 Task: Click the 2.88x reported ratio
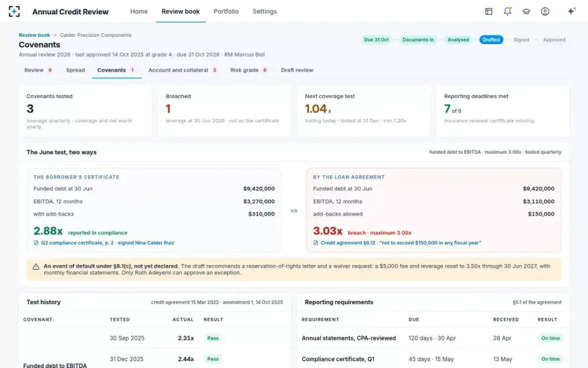(48, 231)
